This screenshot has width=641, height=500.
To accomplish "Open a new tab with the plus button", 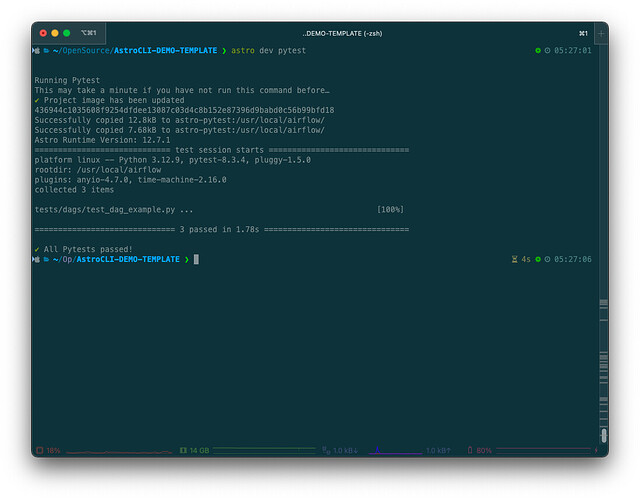I will click(601, 34).
